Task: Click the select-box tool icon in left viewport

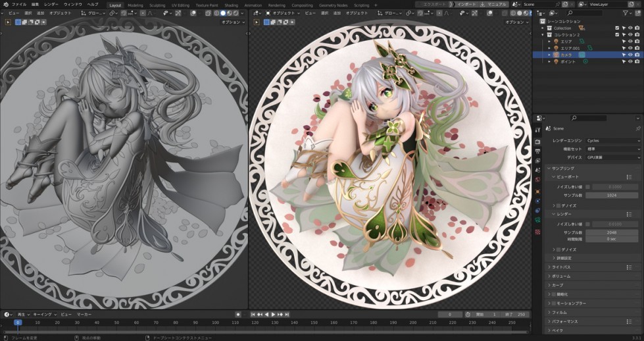Action: click(16, 22)
